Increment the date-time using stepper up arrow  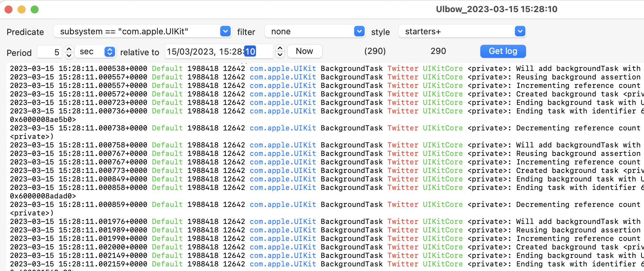click(x=280, y=48)
